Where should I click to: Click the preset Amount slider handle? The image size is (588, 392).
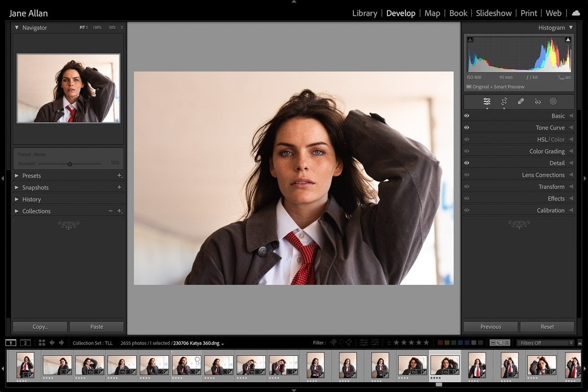point(70,164)
